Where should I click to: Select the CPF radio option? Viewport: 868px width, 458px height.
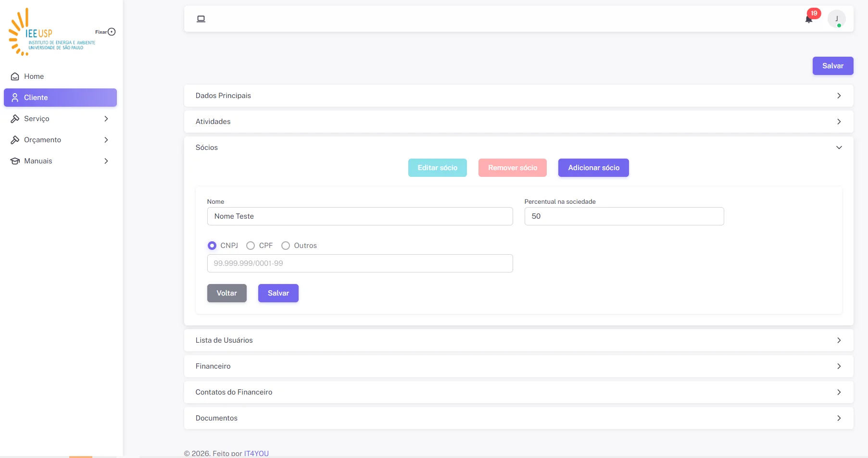click(251, 246)
